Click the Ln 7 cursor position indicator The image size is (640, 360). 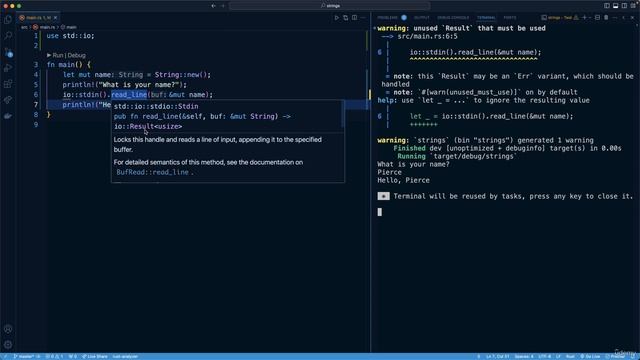pyautogui.click(x=498, y=356)
